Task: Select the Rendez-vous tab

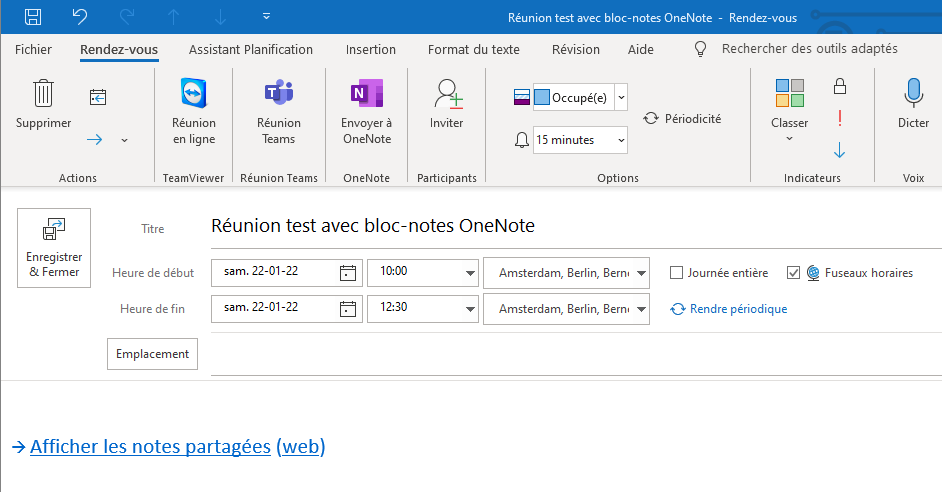Action: 119,49
